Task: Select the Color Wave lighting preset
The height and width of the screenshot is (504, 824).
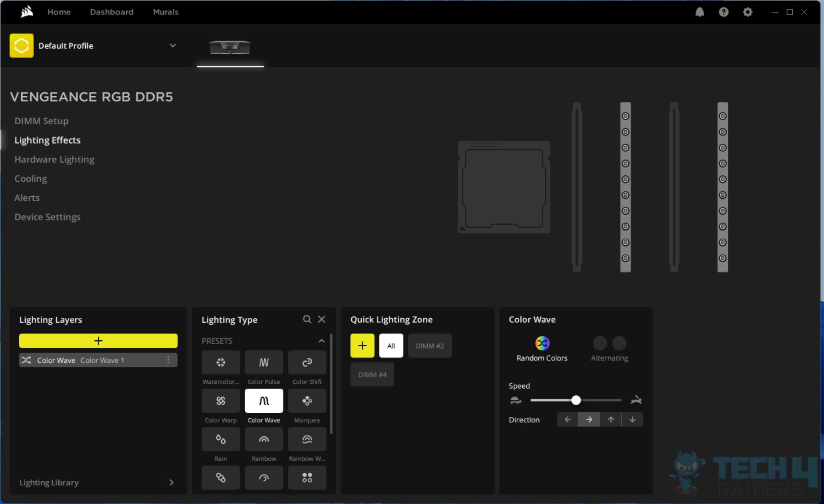Action: [x=264, y=401]
